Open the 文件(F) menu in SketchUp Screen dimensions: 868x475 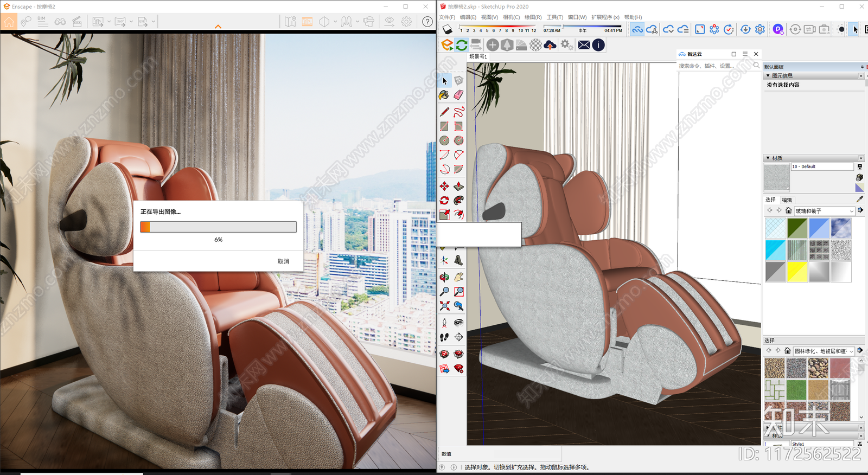(x=447, y=17)
